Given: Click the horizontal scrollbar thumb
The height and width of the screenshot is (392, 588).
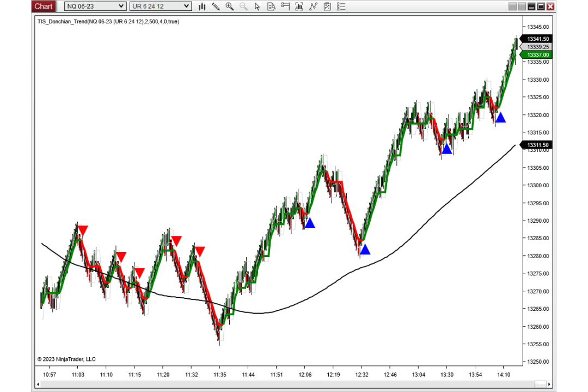Looking at the screenshot, I should [540, 384].
